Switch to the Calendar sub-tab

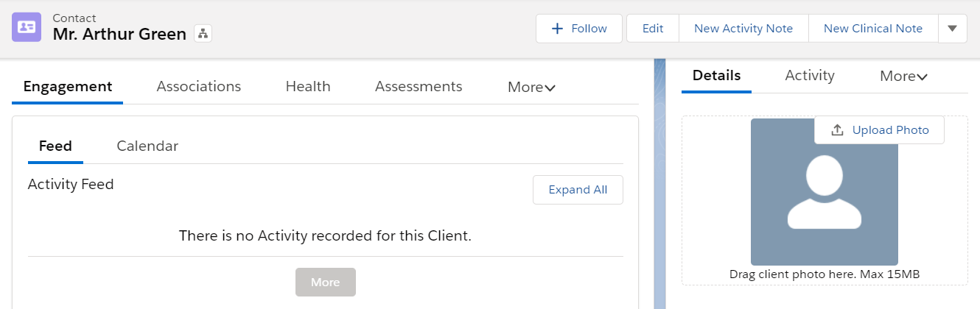[147, 146]
